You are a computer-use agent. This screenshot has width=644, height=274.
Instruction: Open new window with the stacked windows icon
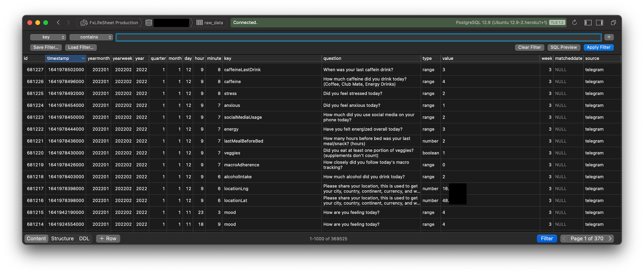tap(613, 22)
